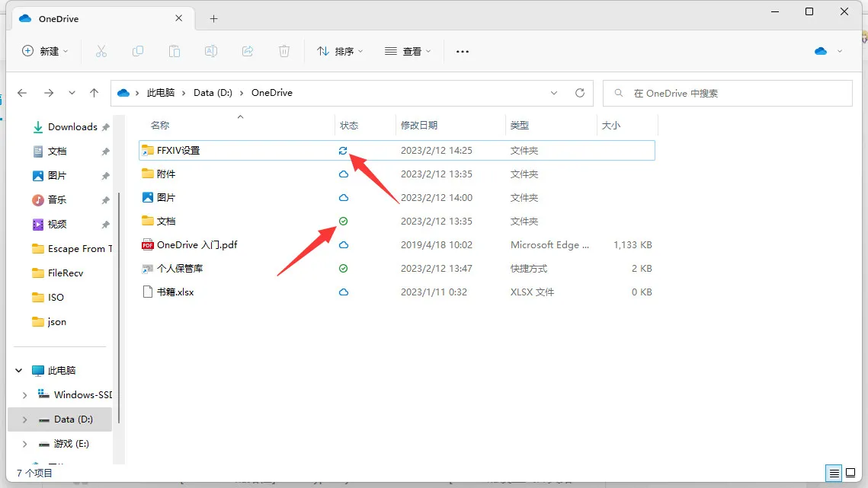Select the FFXIV设置 folder row
Viewport: 868px width, 488px height.
coord(397,151)
